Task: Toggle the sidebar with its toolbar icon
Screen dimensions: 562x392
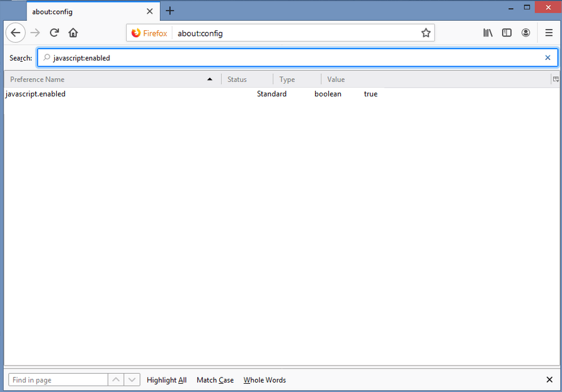Action: click(507, 32)
